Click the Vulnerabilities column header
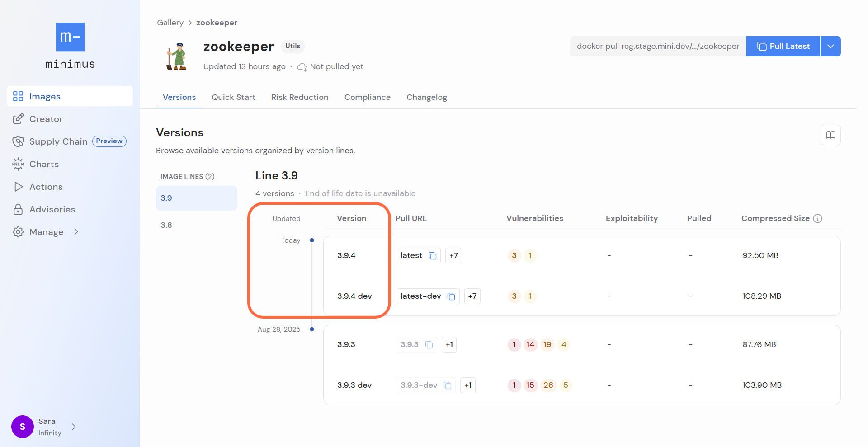The height and width of the screenshot is (447, 868). tap(535, 218)
